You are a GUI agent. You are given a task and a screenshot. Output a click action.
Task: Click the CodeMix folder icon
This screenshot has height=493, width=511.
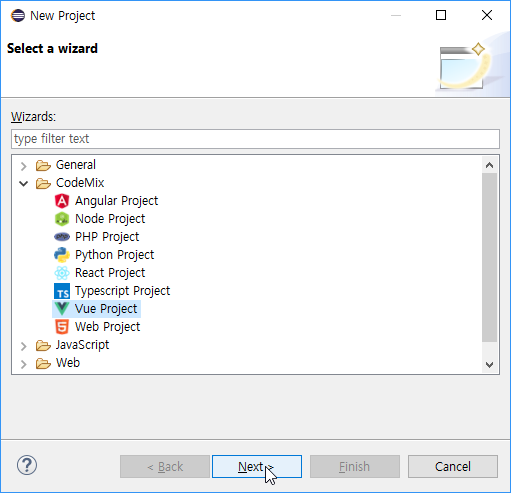(43, 183)
